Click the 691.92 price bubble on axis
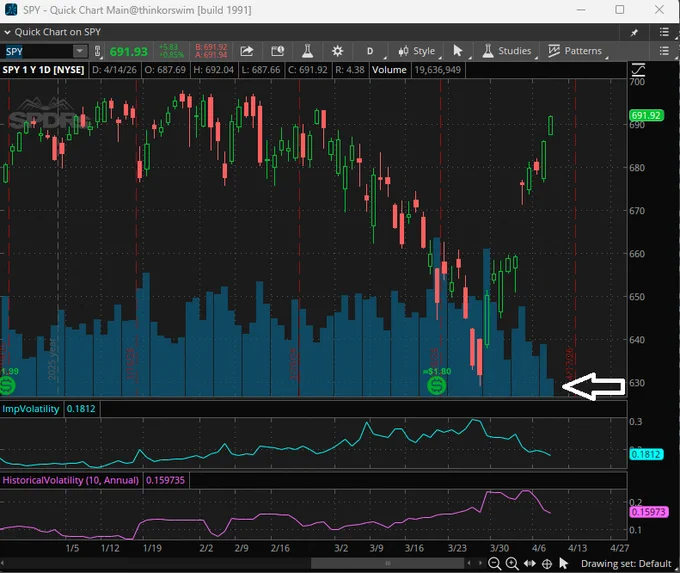Viewport: 680px width, 573px height. coord(646,115)
